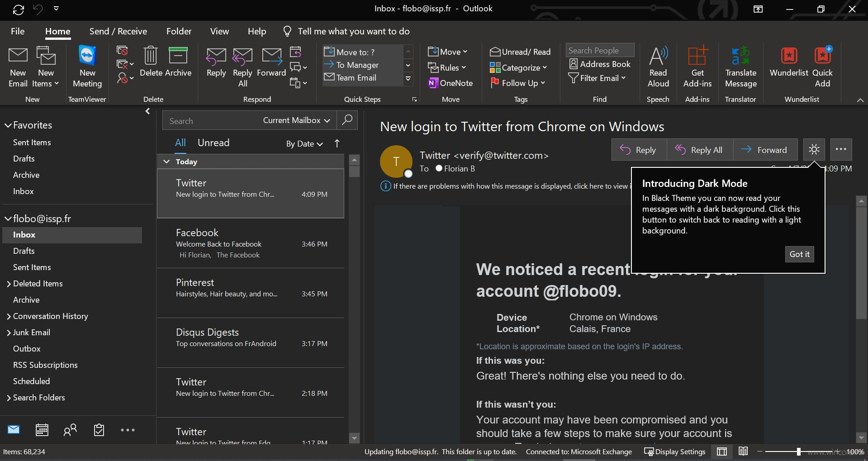Send the message to OneNote
The image size is (868, 461).
click(x=451, y=83)
